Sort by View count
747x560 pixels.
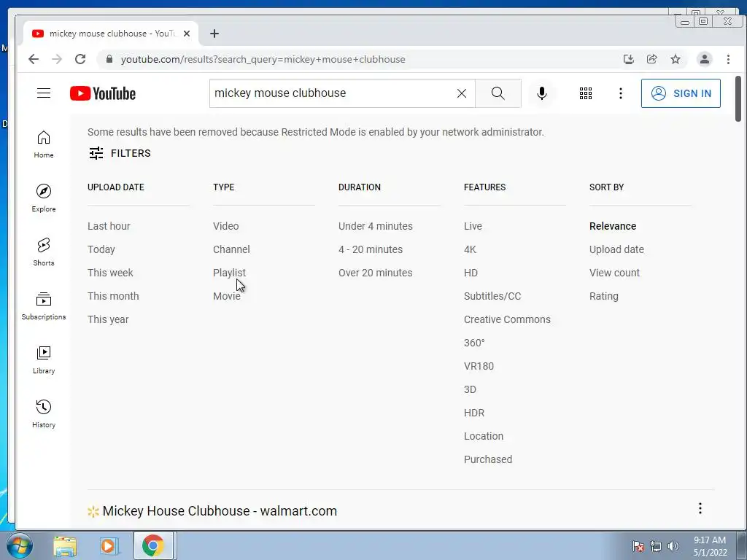pyautogui.click(x=614, y=273)
